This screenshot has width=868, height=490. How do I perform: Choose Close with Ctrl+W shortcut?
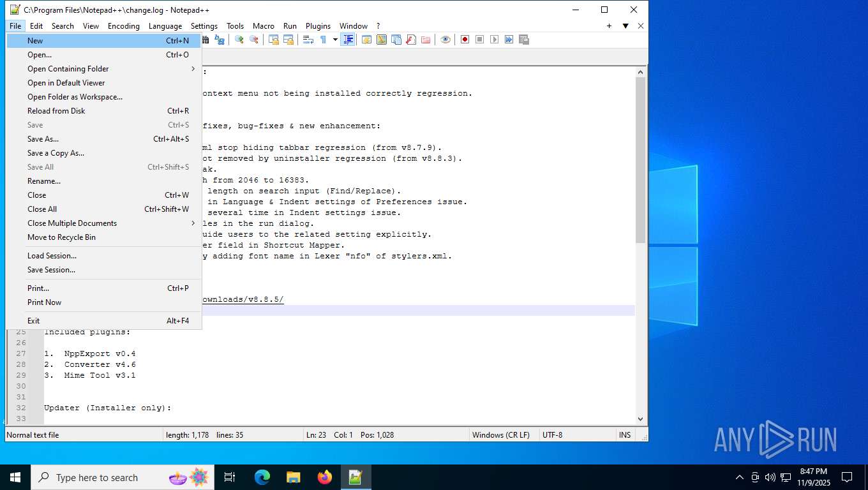point(103,195)
